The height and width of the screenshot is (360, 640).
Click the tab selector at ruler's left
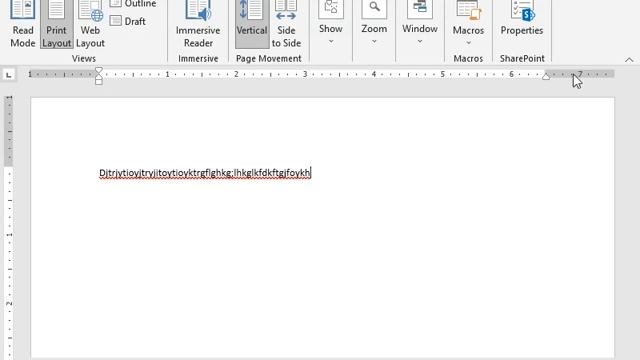click(9, 75)
